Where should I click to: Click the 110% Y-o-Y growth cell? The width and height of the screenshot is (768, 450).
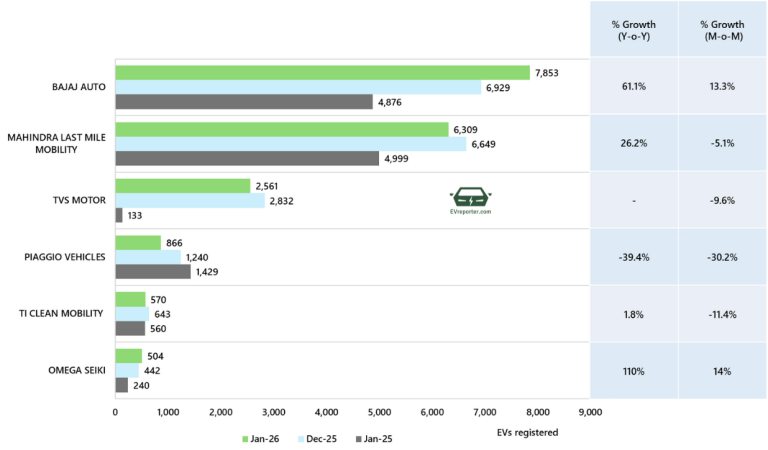pyautogui.click(x=634, y=371)
